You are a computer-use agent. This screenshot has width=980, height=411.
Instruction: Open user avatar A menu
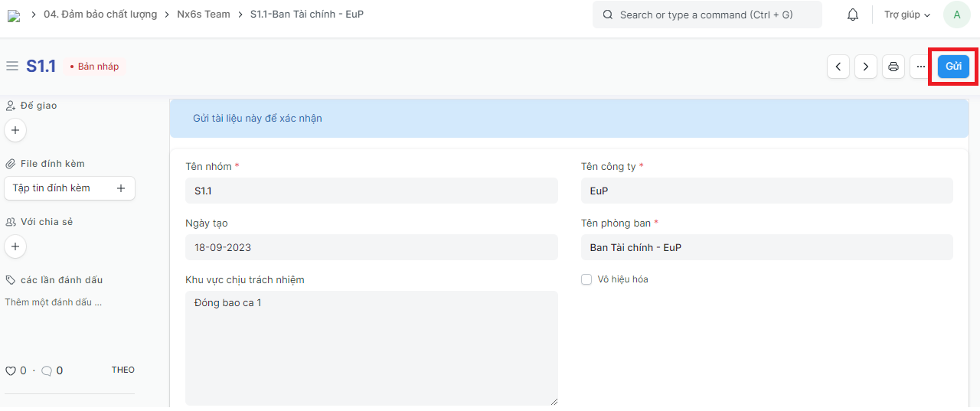[956, 15]
